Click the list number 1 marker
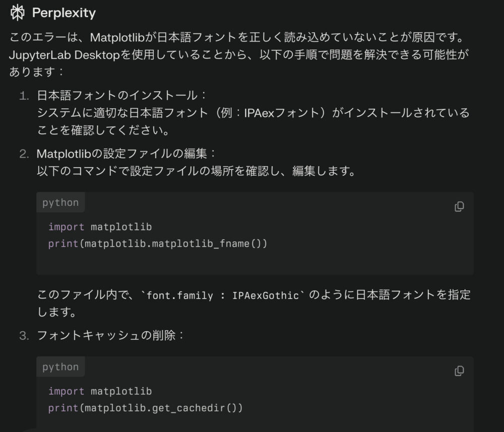This screenshot has width=504, height=432. pos(24,96)
